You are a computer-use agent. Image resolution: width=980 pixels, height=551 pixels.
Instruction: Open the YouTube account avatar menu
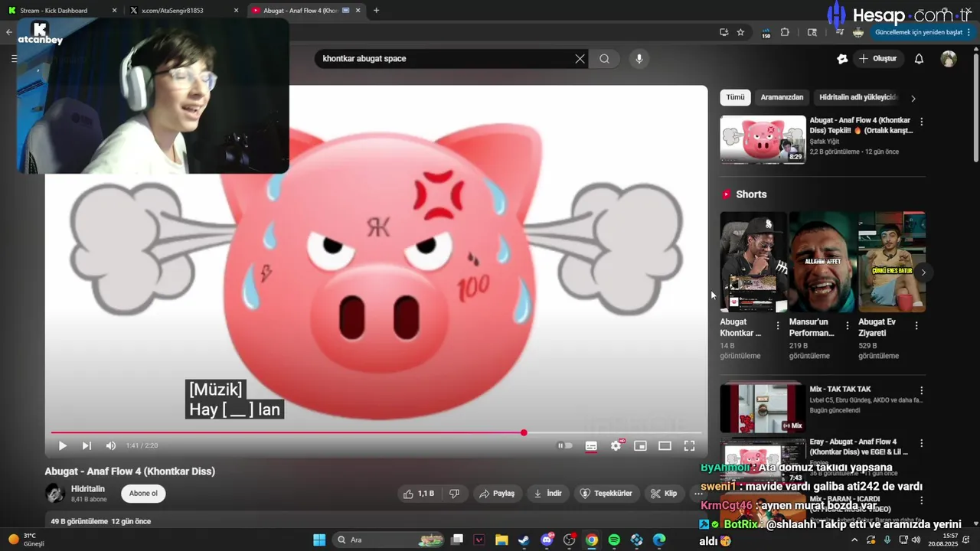click(x=949, y=59)
